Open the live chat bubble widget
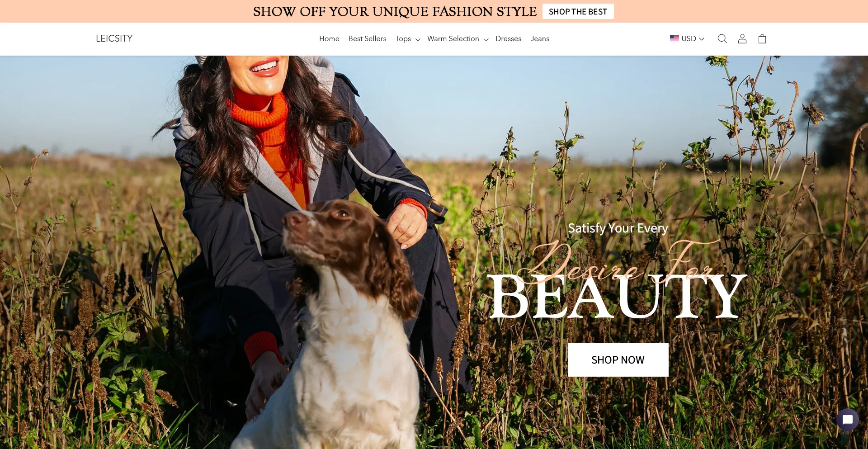Image resolution: width=868 pixels, height=449 pixels. [x=847, y=420]
